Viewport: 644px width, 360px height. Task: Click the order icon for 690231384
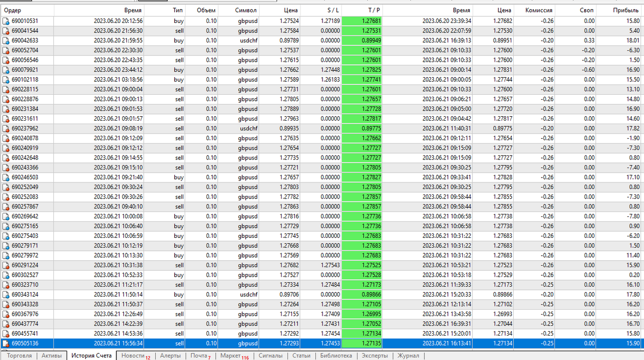point(6,109)
